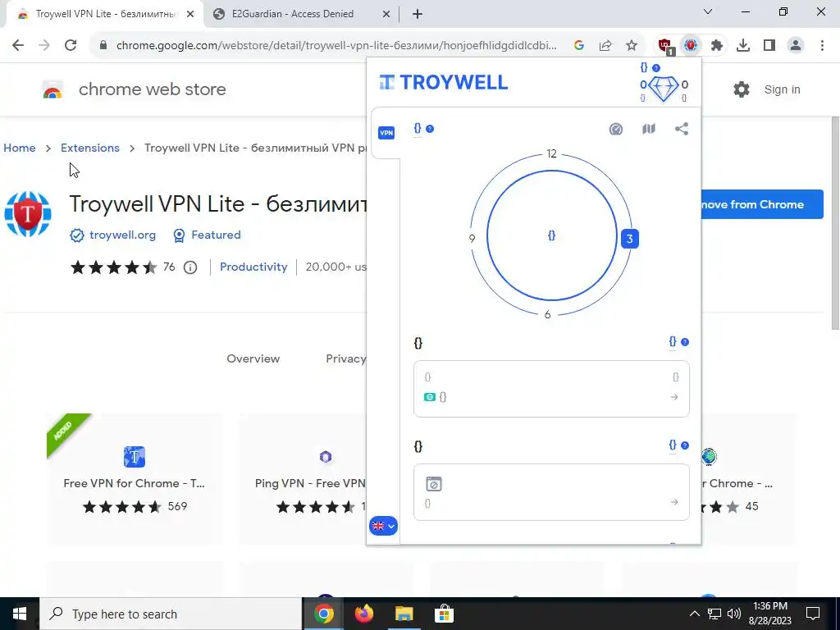Open Chrome downloads icon
The width and height of the screenshot is (840, 630).
coord(743,46)
